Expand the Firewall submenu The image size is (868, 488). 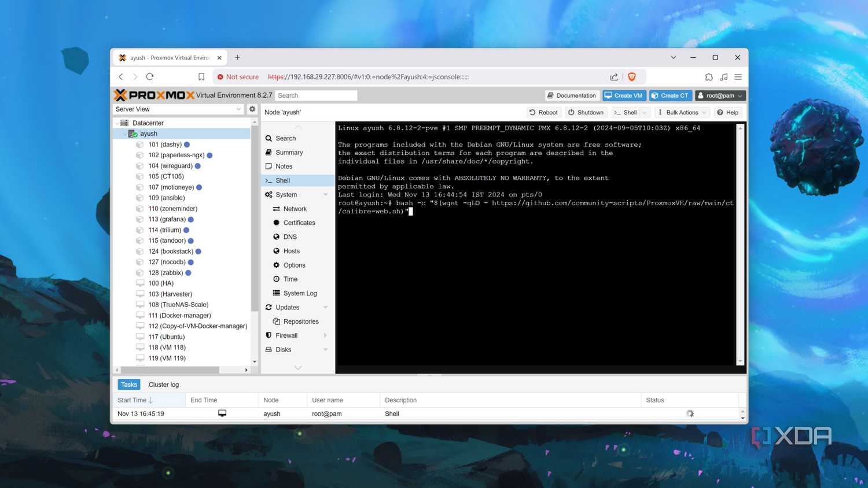click(x=325, y=335)
